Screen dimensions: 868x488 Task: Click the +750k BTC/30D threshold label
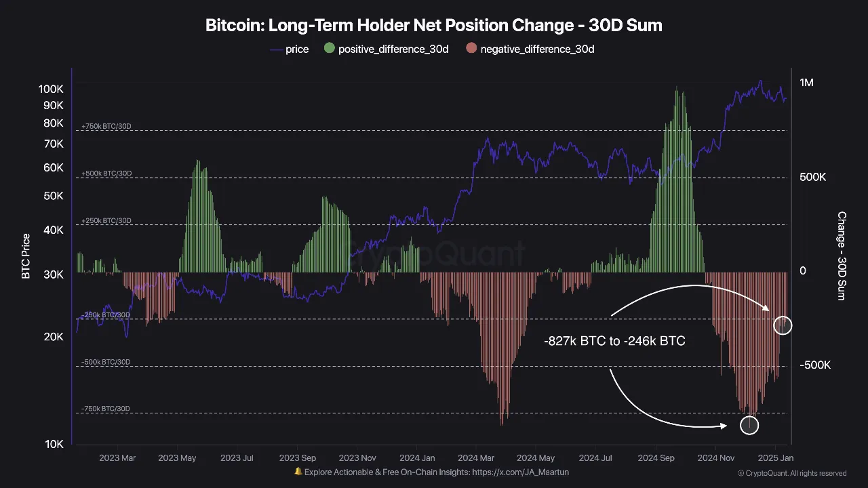click(106, 127)
